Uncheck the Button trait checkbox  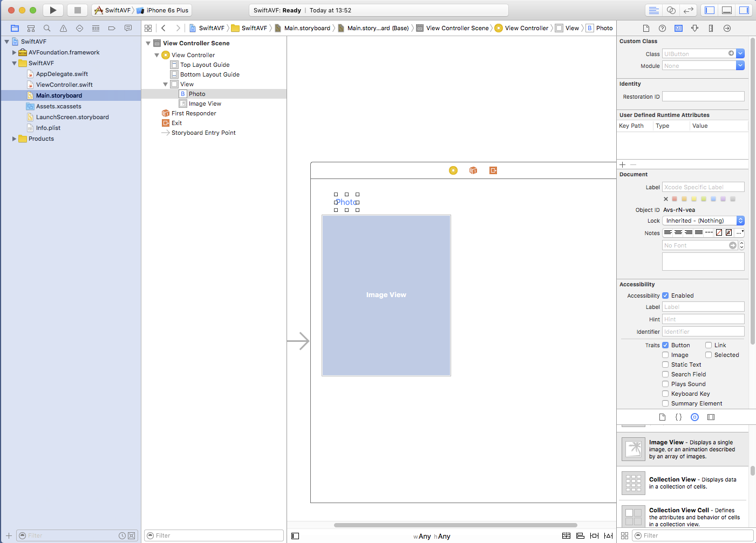[665, 345]
